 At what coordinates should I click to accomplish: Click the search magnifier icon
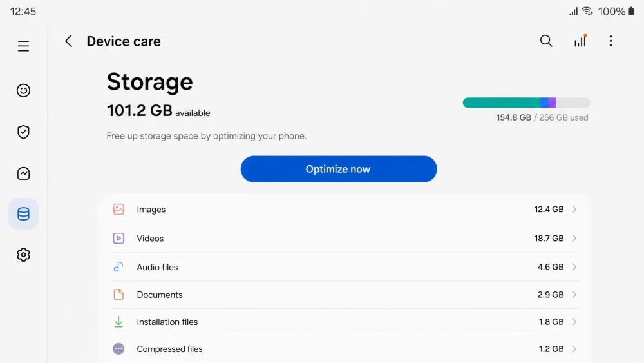click(x=546, y=41)
